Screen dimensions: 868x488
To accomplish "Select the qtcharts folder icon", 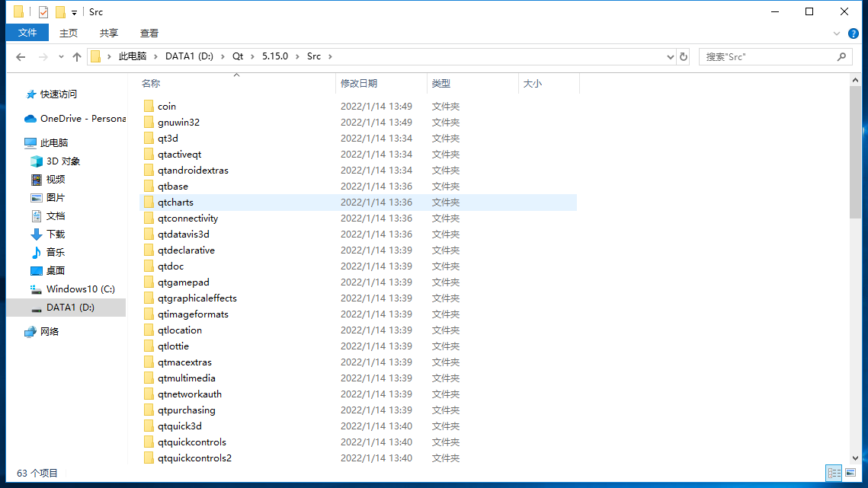I will click(149, 203).
